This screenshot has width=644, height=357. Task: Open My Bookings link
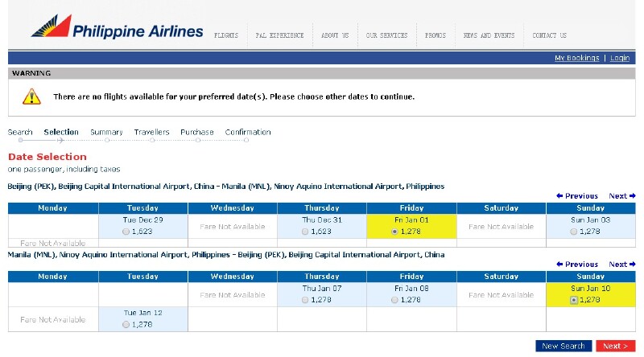[577, 58]
